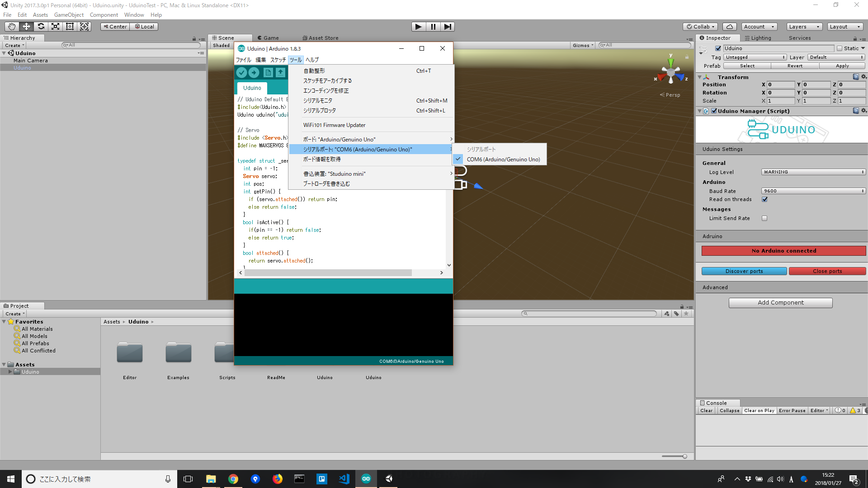Click the Add Component button
This screenshot has width=868, height=488.
tap(780, 303)
